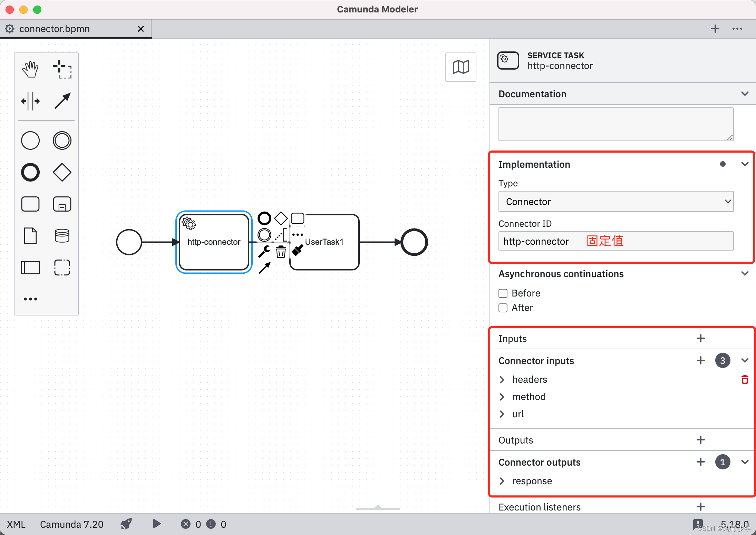Append intermediate event from context pad
The image size is (756, 535).
point(264,235)
